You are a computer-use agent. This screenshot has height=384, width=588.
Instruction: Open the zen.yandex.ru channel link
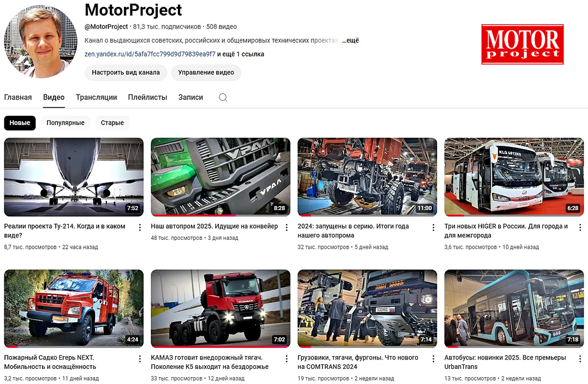[x=150, y=54]
